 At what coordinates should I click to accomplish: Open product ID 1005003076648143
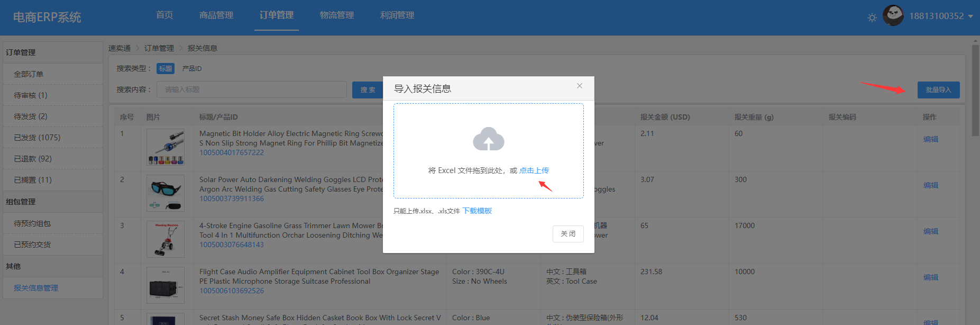pos(232,245)
